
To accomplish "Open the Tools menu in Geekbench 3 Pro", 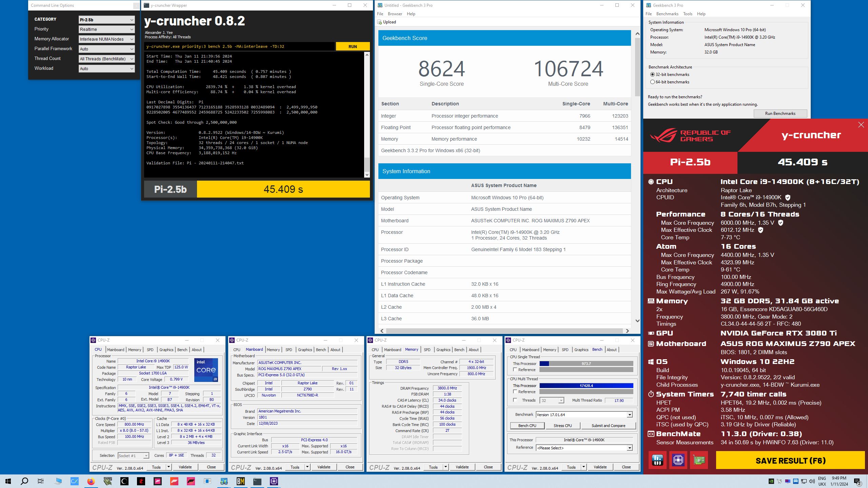I will 688,14.
